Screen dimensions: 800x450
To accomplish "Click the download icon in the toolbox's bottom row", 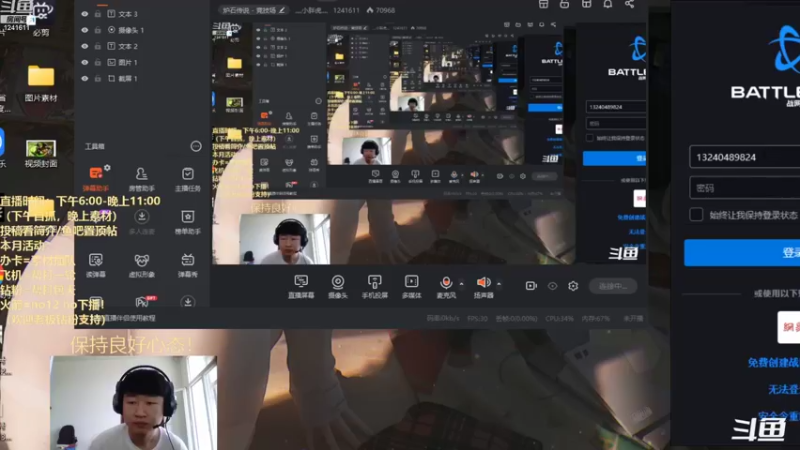I will [188, 302].
